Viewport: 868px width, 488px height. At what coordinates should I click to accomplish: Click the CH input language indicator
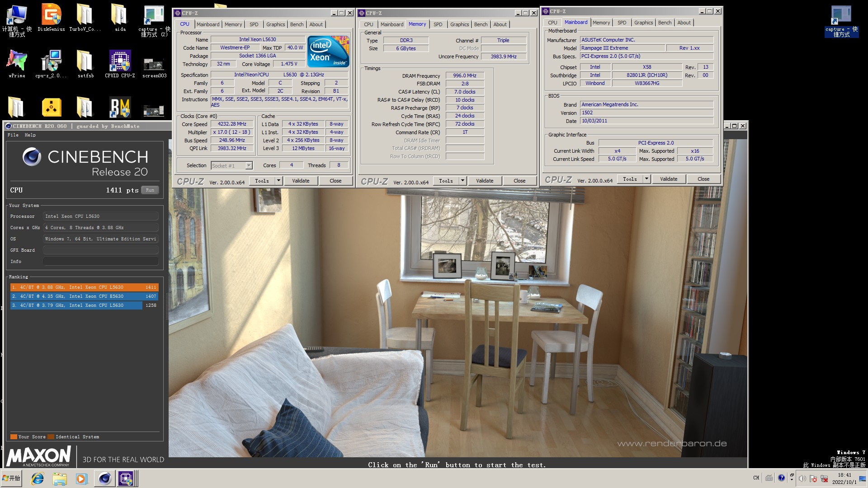756,478
